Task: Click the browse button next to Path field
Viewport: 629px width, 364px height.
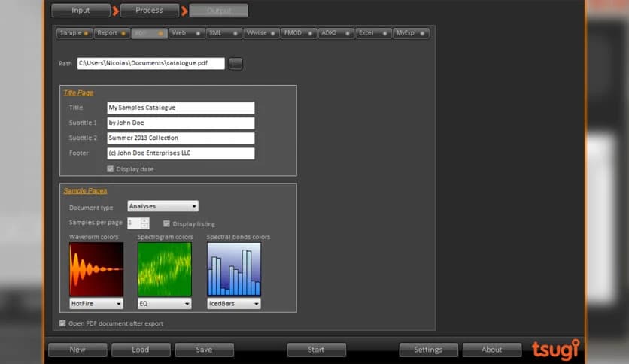Action: (x=235, y=64)
